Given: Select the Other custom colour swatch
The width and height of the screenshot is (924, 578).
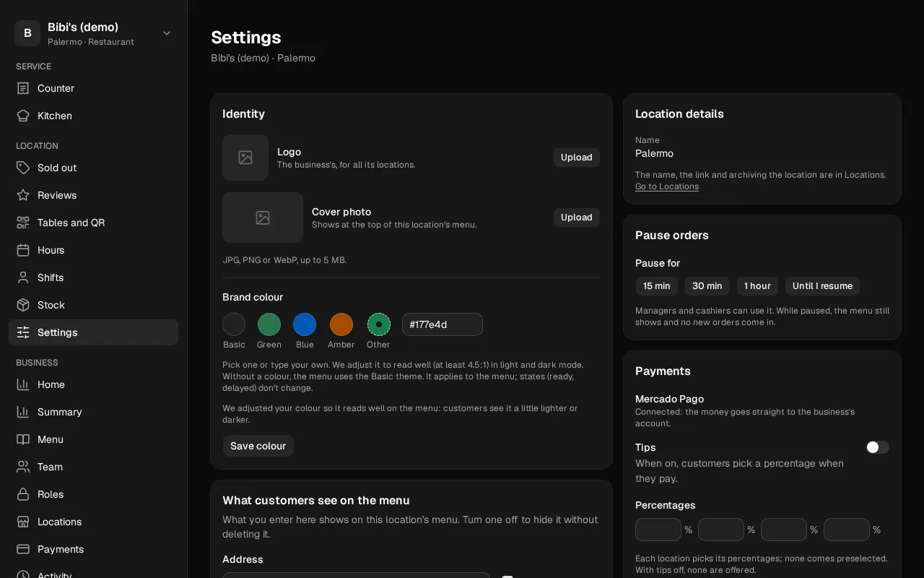Looking at the screenshot, I should 378,324.
